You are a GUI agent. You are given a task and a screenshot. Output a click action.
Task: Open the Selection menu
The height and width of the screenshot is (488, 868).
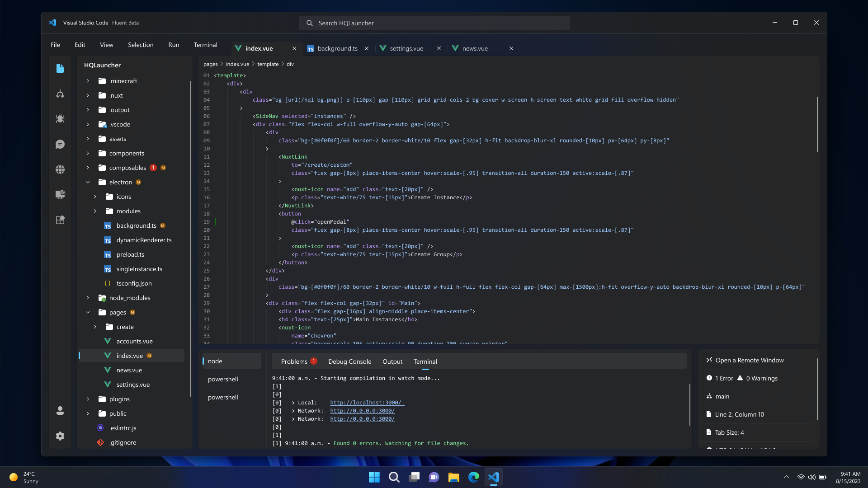pyautogui.click(x=141, y=45)
